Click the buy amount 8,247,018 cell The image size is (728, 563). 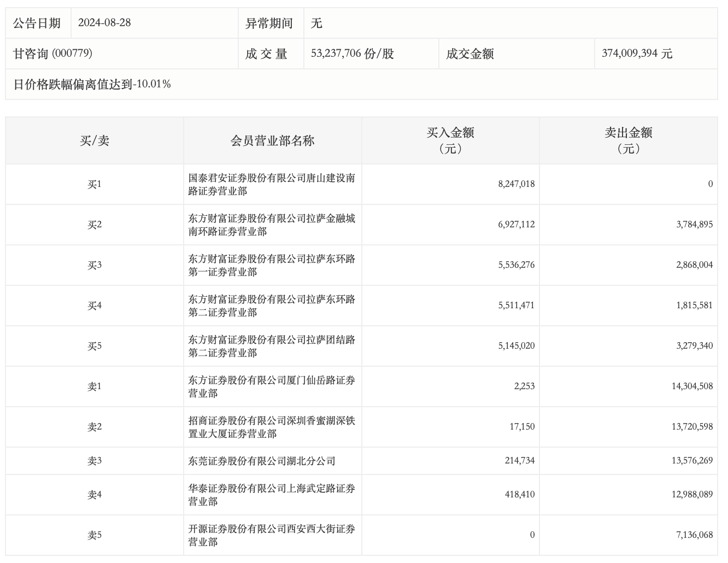516,185
